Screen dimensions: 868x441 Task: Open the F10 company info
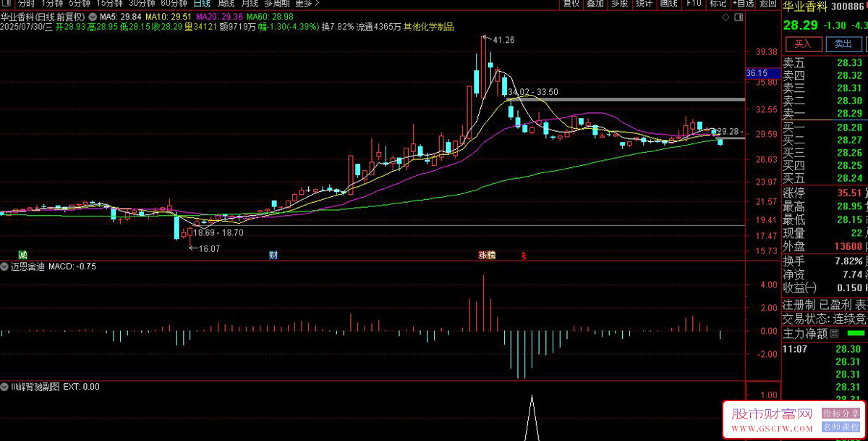point(694,4)
